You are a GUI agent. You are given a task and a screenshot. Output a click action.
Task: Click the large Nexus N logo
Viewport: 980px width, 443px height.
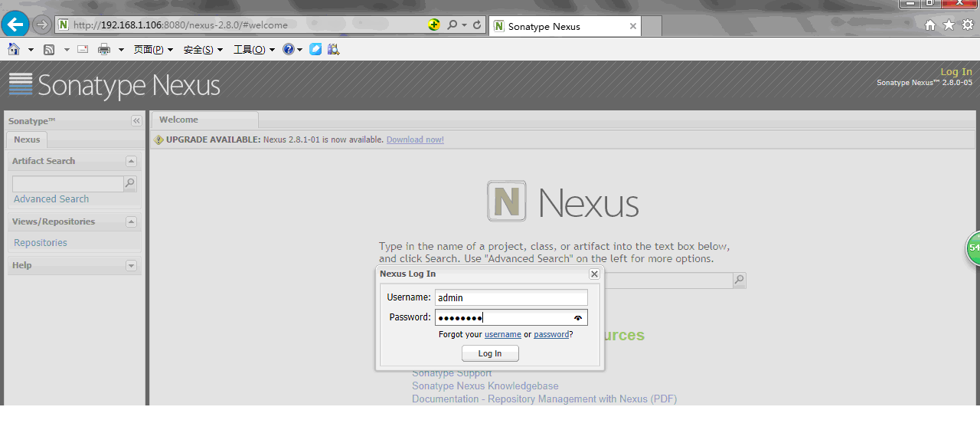[507, 201]
